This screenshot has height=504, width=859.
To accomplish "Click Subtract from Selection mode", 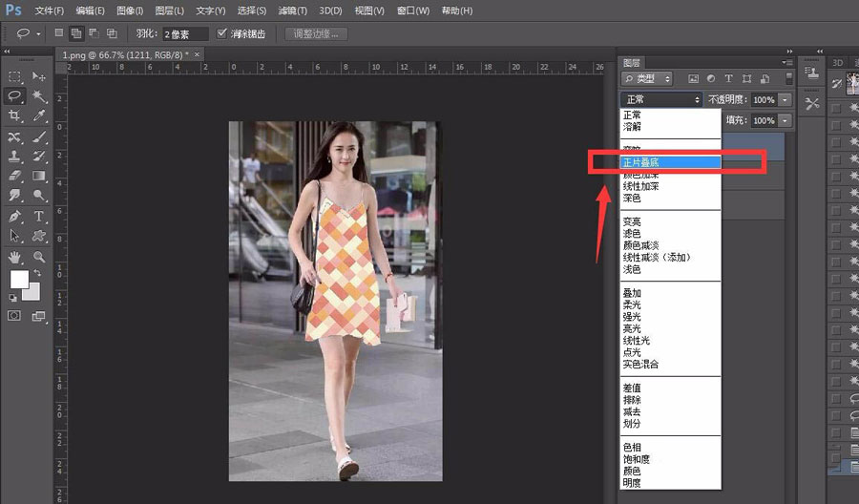I will pyautogui.click(x=94, y=32).
